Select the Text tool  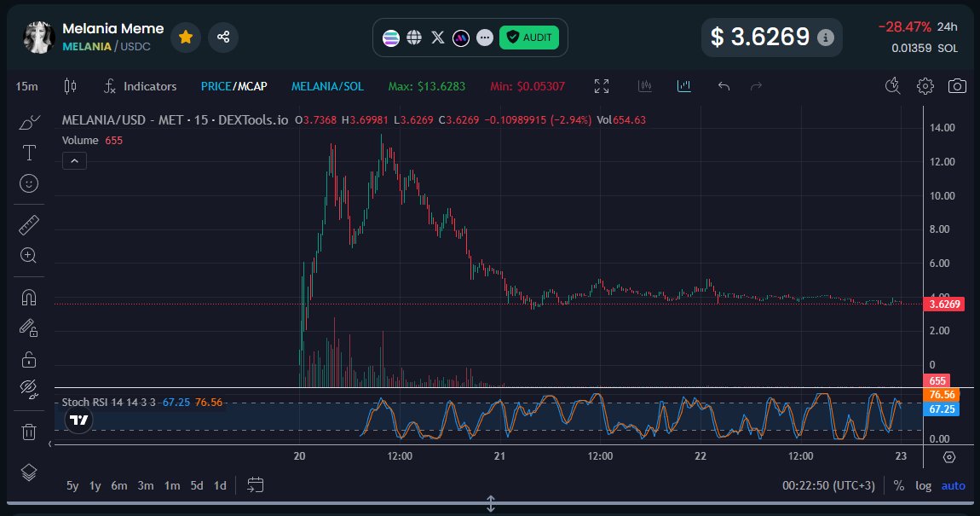29,153
